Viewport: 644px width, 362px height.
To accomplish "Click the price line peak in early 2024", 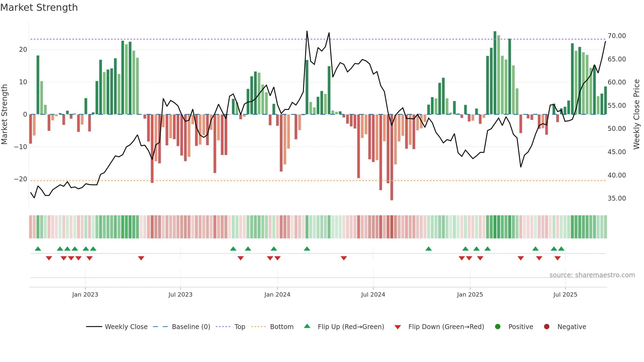I will [x=307, y=31].
